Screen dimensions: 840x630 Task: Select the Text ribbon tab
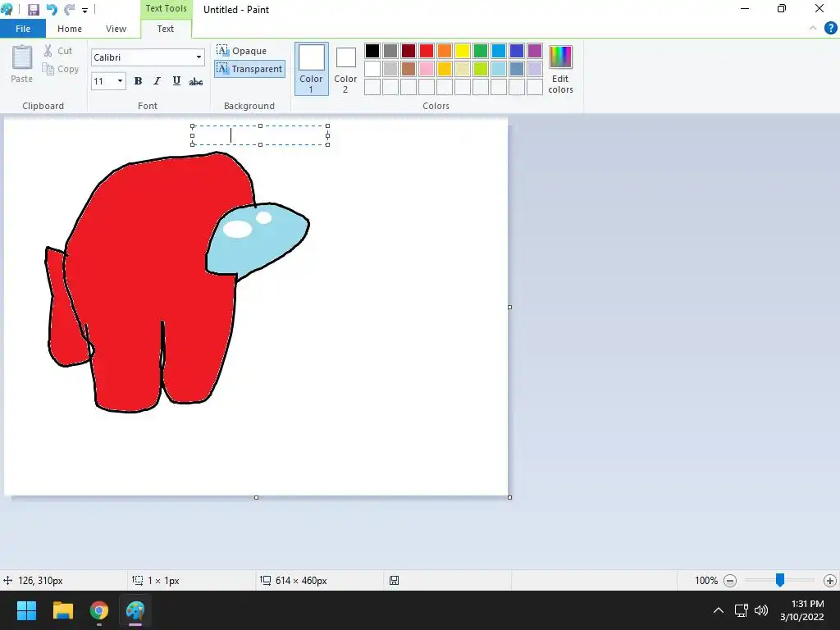(165, 29)
